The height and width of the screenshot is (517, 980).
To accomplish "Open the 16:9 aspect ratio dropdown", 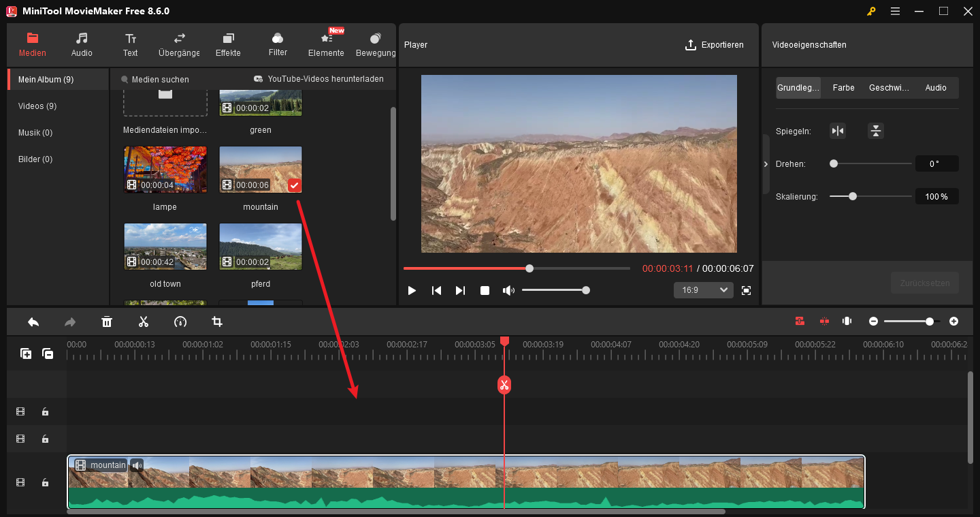I will (703, 289).
